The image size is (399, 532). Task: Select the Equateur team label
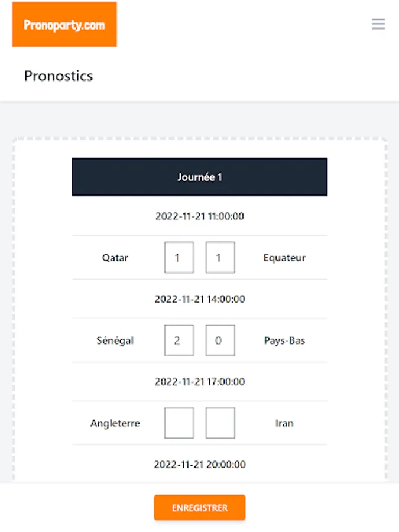coord(284,258)
